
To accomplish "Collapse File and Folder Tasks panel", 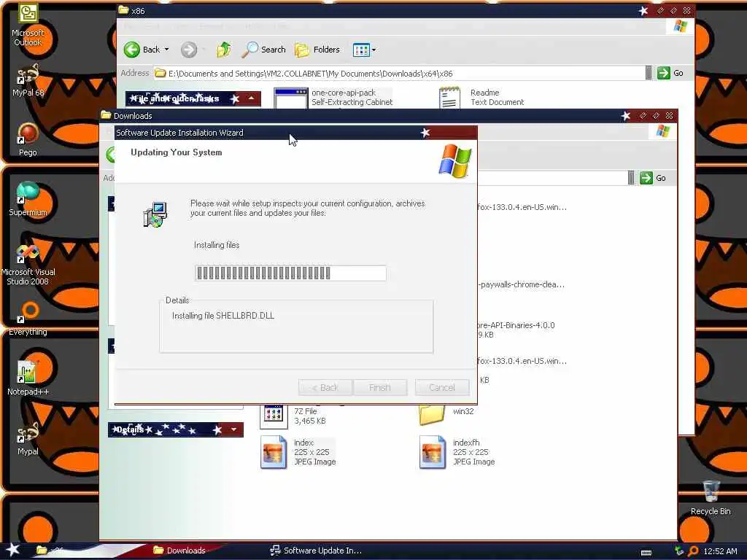I will coord(251,98).
